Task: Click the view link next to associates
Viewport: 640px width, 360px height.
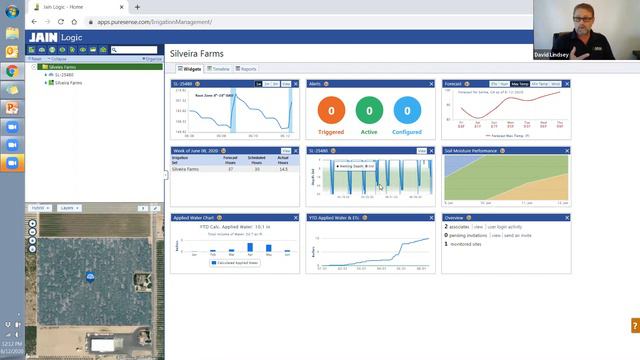Action: pos(478,227)
